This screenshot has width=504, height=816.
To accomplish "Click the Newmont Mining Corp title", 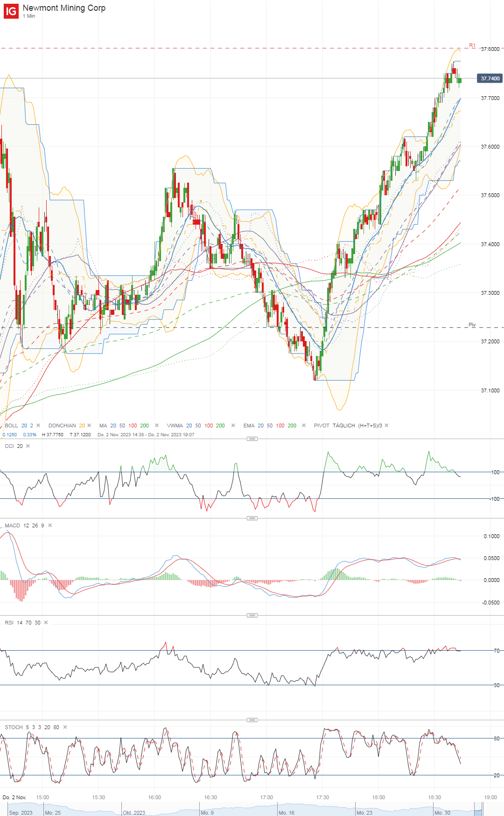I will [64, 8].
